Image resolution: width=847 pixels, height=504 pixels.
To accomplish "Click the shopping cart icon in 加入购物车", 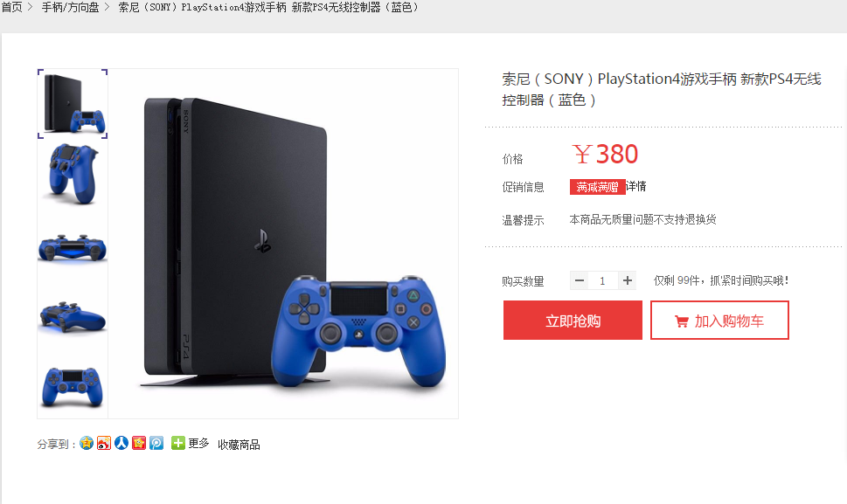I will (x=682, y=321).
